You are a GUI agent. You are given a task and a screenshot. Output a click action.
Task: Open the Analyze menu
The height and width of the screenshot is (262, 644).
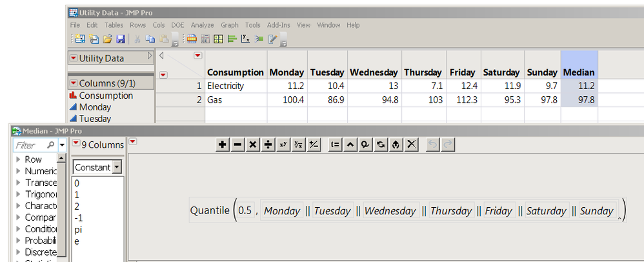(202, 25)
